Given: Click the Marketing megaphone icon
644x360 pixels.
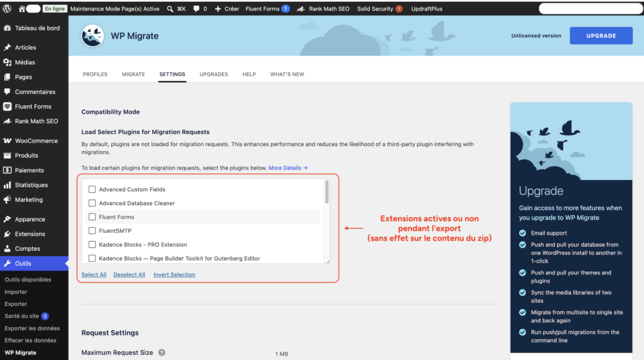Looking at the screenshot, I should pos(8,200).
